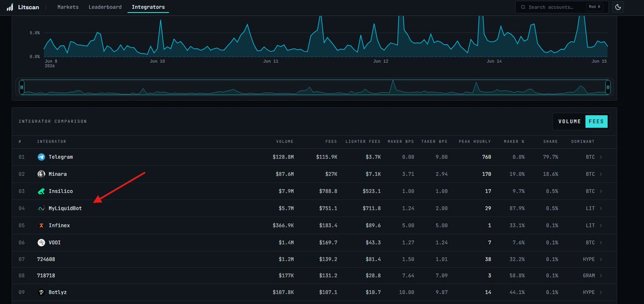Expand the Infinex row chevron
This screenshot has width=644, height=304.
(601, 226)
